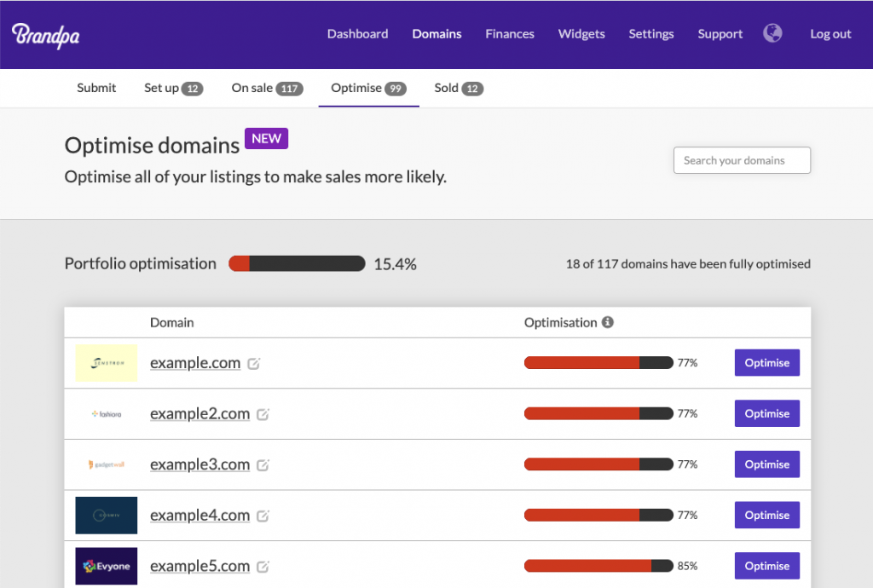Screen dimensions: 873x588
Task: Switch to the Sold tab
Action: pos(459,88)
